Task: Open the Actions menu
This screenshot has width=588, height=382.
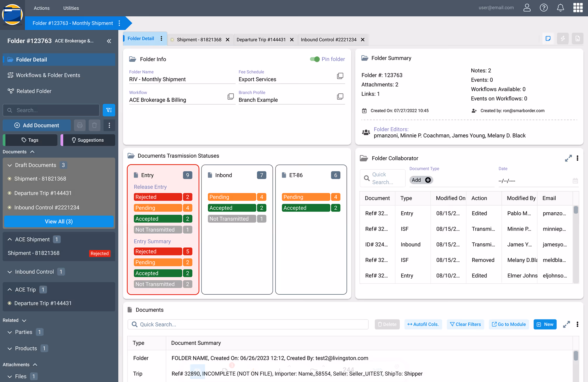Action: point(41,8)
